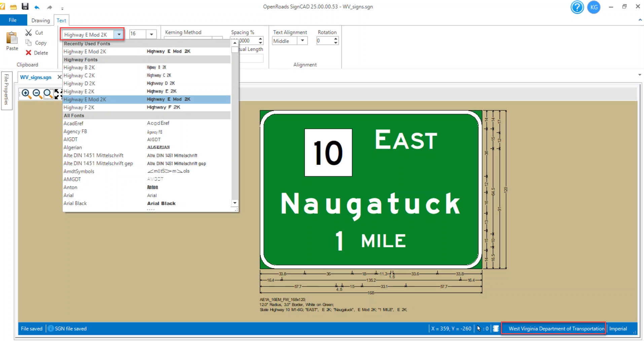Click the Cut scissors icon
The image size is (644, 341).
[29, 33]
